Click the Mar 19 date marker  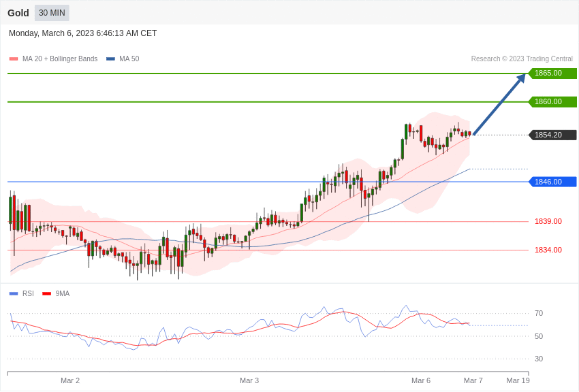pyautogui.click(x=518, y=380)
